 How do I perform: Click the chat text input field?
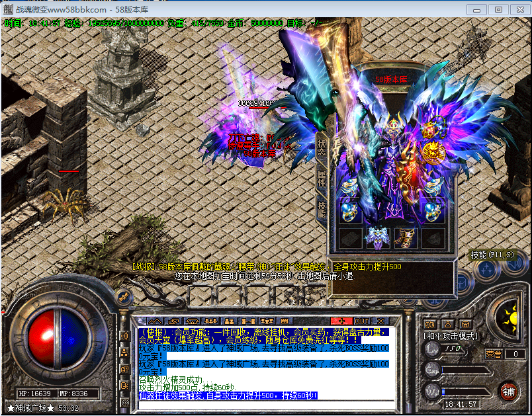267,405
